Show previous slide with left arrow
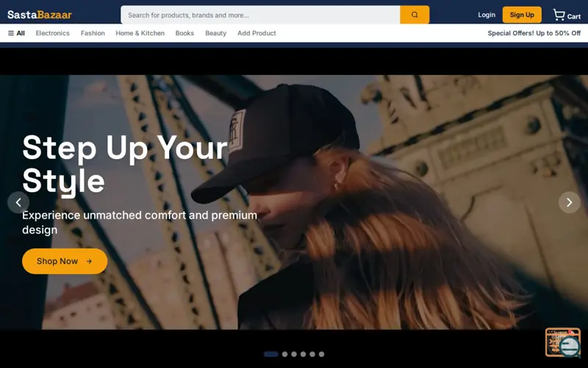 (x=18, y=202)
